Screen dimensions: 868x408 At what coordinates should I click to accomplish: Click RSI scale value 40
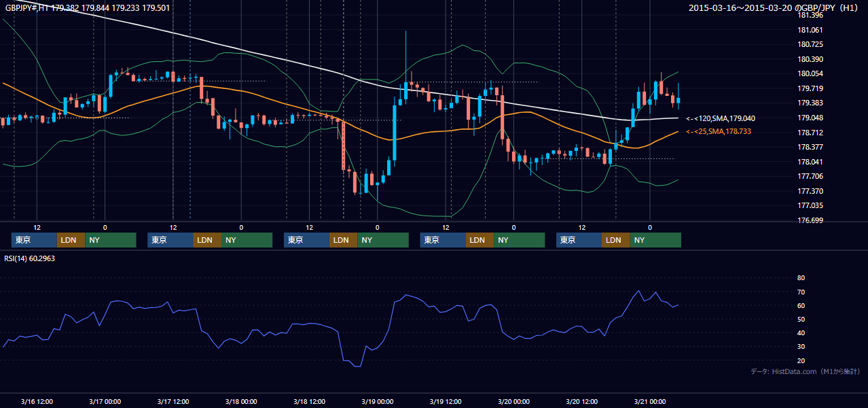tap(801, 333)
